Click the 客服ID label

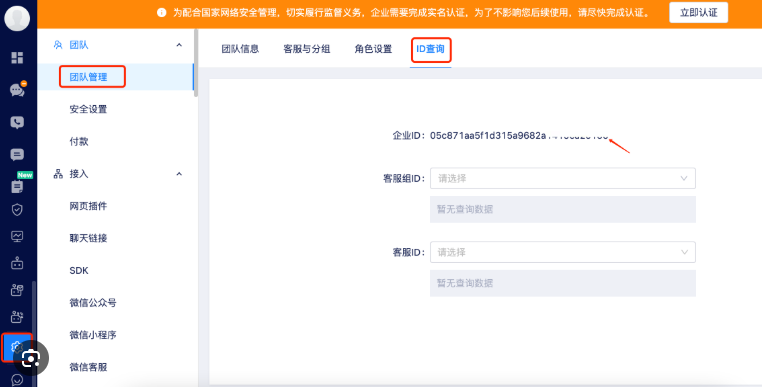click(x=409, y=252)
